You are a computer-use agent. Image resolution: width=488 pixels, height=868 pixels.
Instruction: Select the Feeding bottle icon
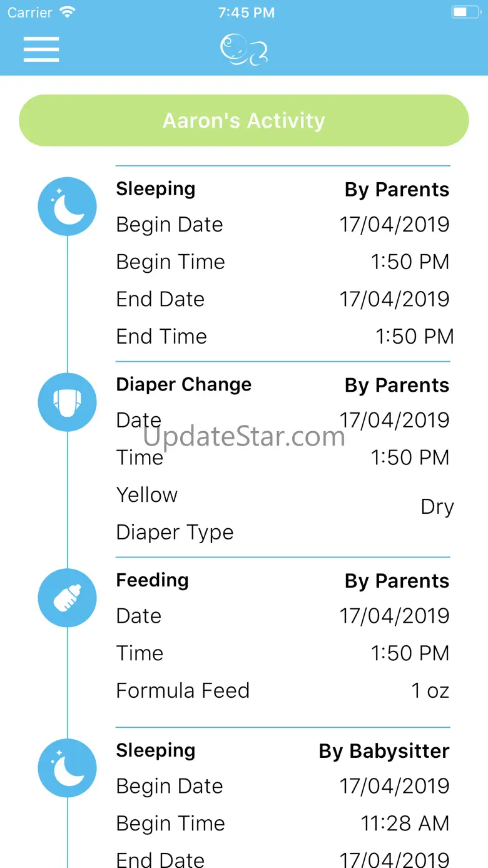pos(68,598)
